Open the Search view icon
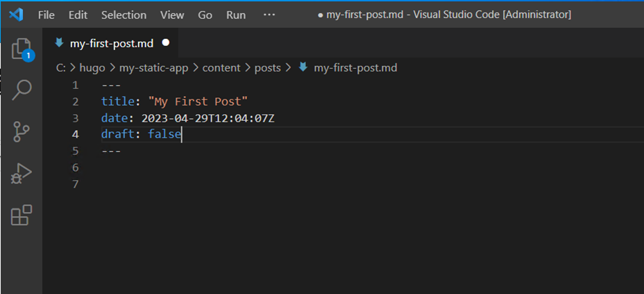The width and height of the screenshot is (644, 294). pos(22,90)
